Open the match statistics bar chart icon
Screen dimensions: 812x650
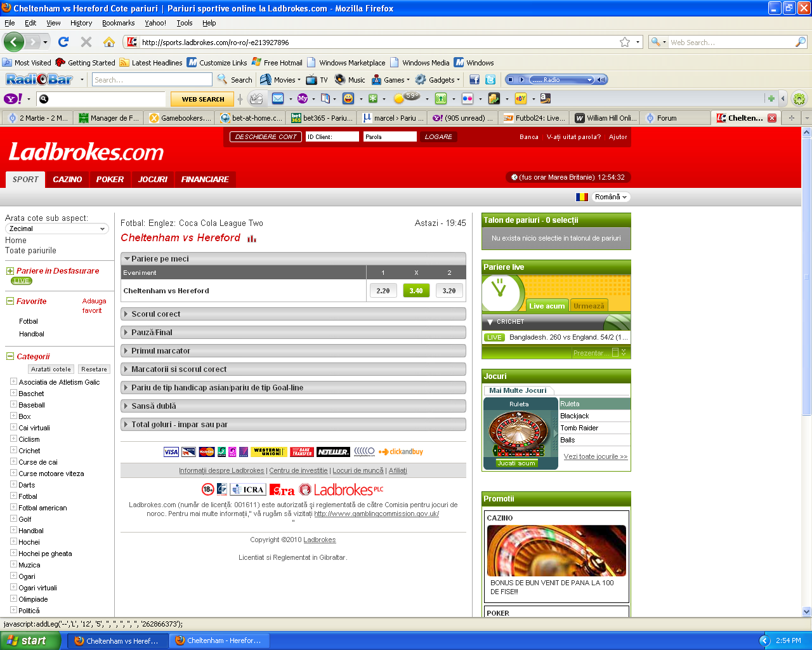tap(252, 239)
